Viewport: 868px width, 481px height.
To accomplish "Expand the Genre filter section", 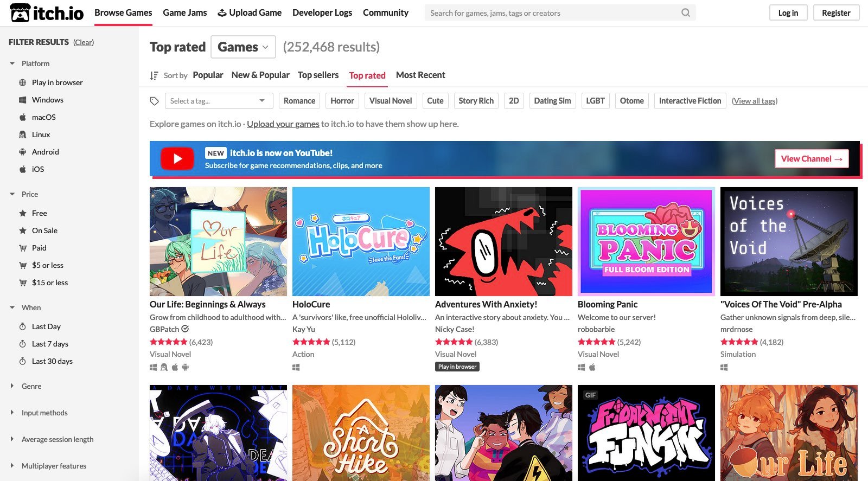I will click(x=31, y=386).
